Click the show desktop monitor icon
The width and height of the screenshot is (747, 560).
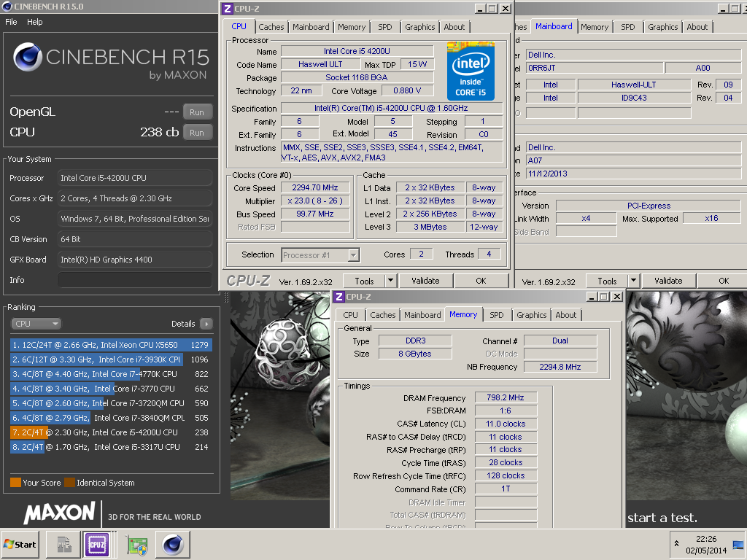(x=738, y=545)
